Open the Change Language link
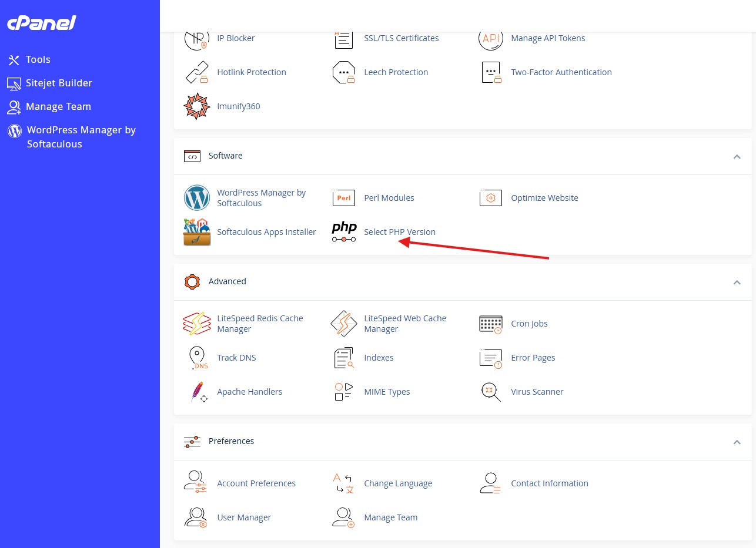Image resolution: width=756 pixels, height=548 pixels. pos(398,483)
